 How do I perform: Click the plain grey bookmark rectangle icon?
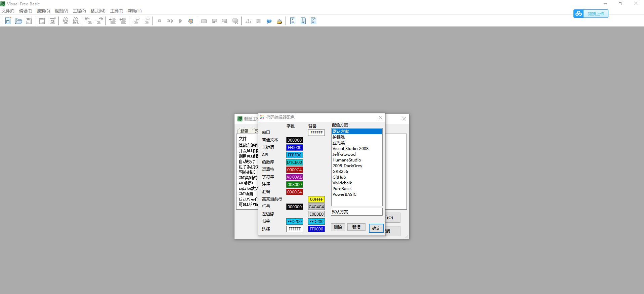[204, 21]
